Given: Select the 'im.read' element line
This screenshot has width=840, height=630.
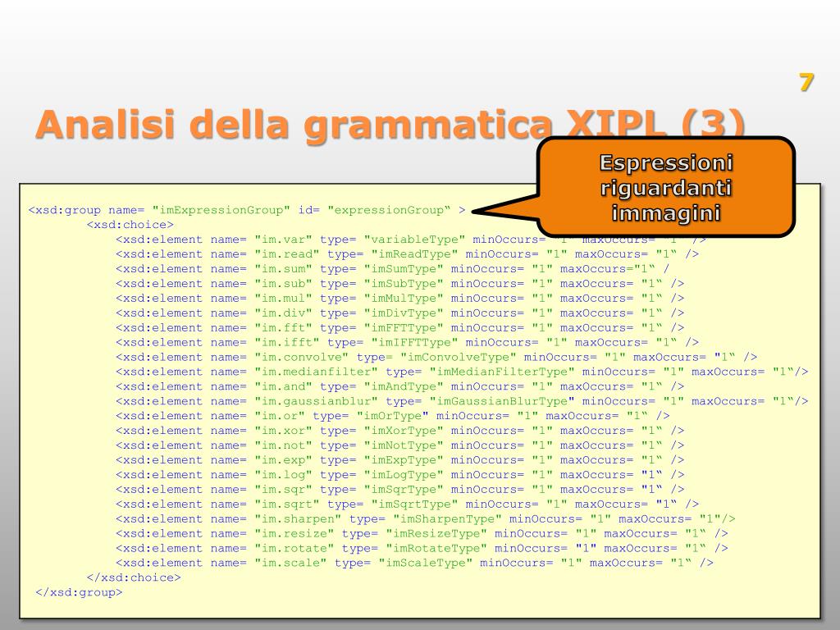Looking at the screenshot, I should pyautogui.click(x=407, y=254).
